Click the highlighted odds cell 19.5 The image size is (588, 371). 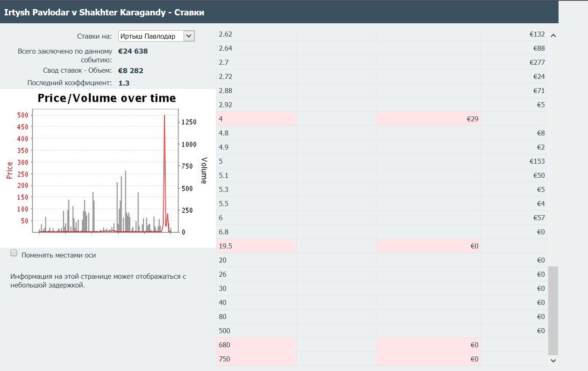coord(256,246)
